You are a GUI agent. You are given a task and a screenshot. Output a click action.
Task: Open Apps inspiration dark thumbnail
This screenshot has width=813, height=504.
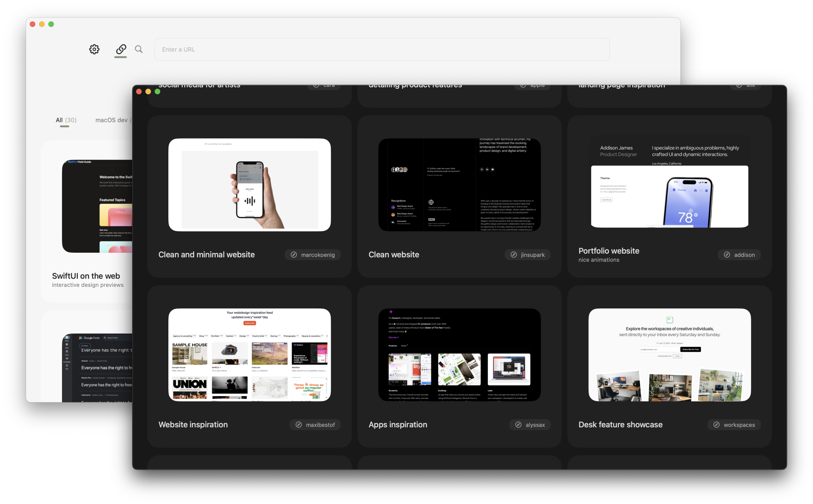click(459, 355)
